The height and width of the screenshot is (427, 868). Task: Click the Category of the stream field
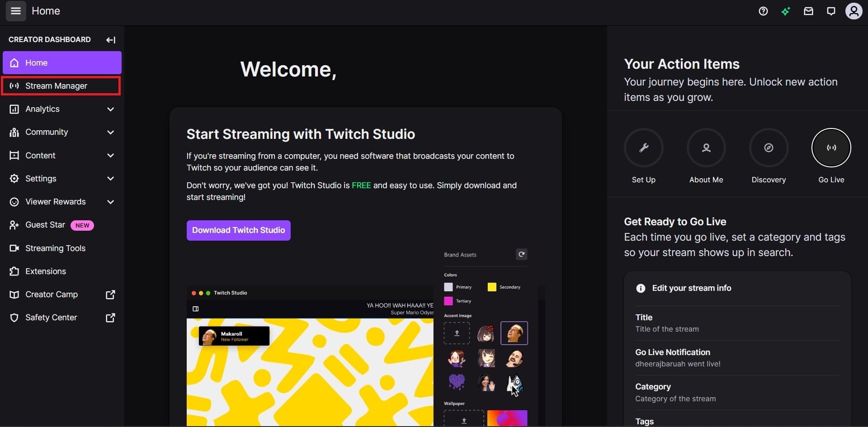pos(737,393)
